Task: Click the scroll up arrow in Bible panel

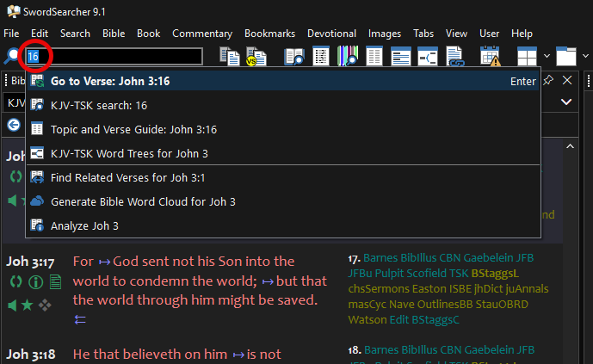Action: tap(570, 146)
